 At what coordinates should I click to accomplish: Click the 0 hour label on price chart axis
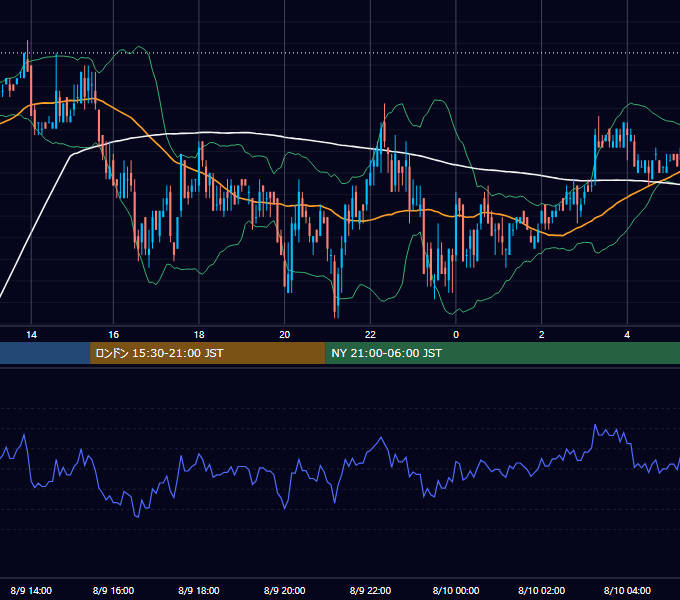[x=456, y=335]
